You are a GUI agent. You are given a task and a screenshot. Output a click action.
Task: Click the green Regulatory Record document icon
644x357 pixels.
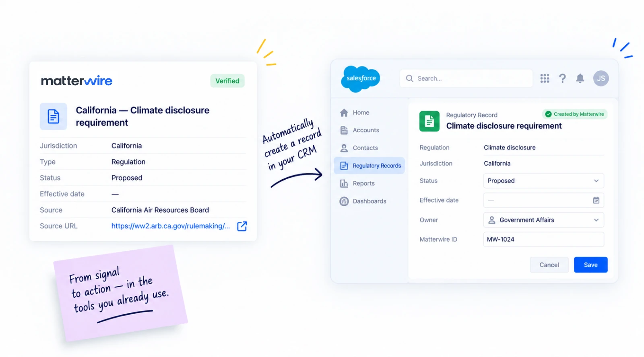tap(429, 121)
